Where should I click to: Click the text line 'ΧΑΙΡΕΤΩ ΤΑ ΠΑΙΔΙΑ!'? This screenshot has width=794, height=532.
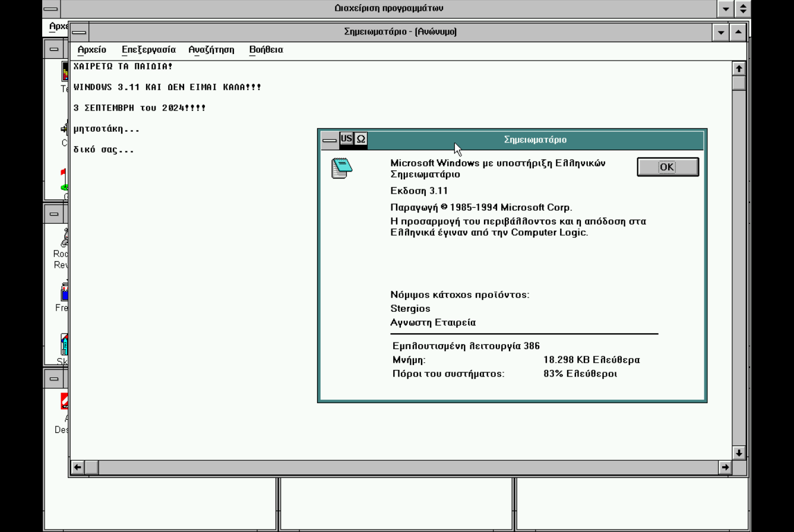coord(123,66)
